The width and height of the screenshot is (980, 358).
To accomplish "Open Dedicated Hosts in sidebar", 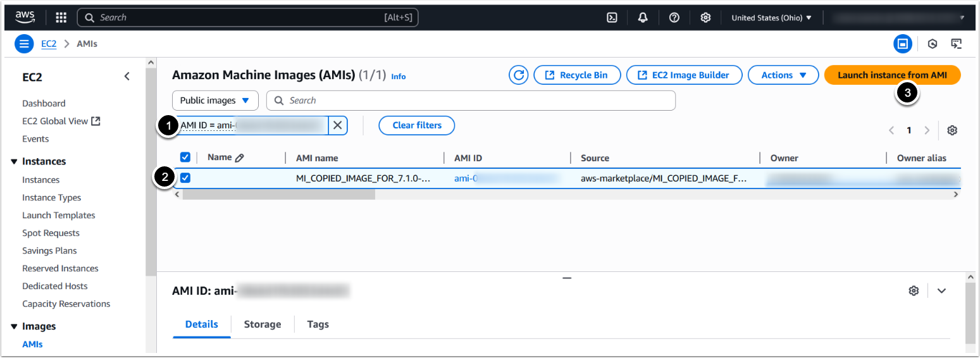I will tap(55, 286).
